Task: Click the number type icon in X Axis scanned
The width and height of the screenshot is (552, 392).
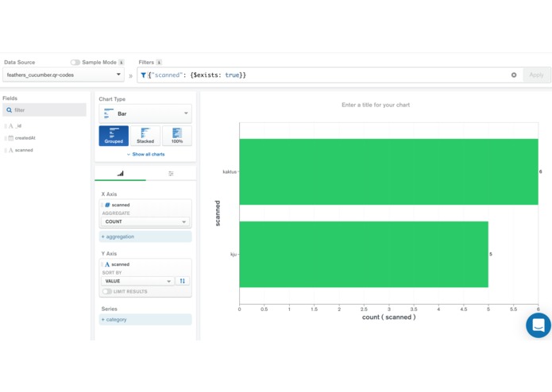Action: click(x=107, y=205)
